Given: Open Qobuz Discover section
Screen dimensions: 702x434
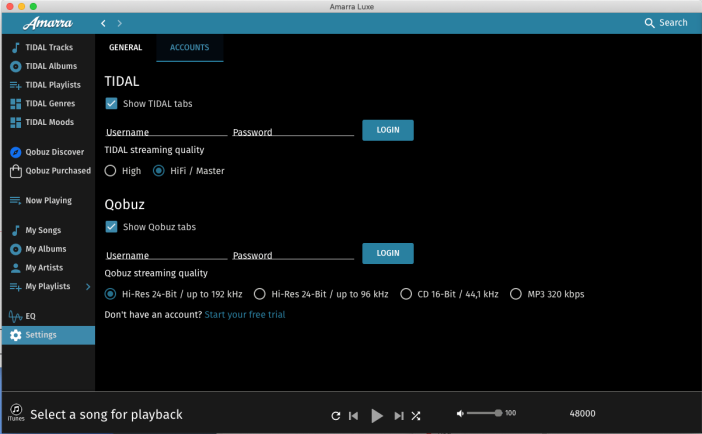Looking at the screenshot, I should tap(53, 152).
